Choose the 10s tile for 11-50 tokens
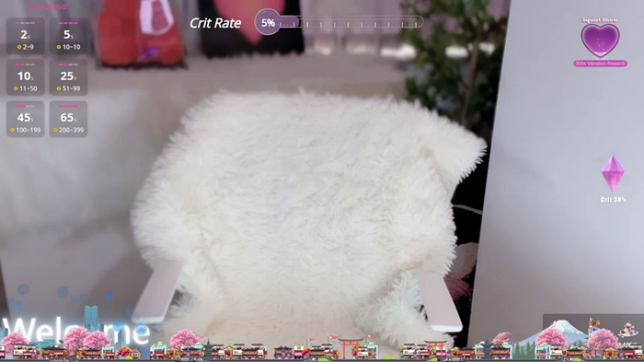The height and width of the screenshot is (362, 644). click(26, 77)
